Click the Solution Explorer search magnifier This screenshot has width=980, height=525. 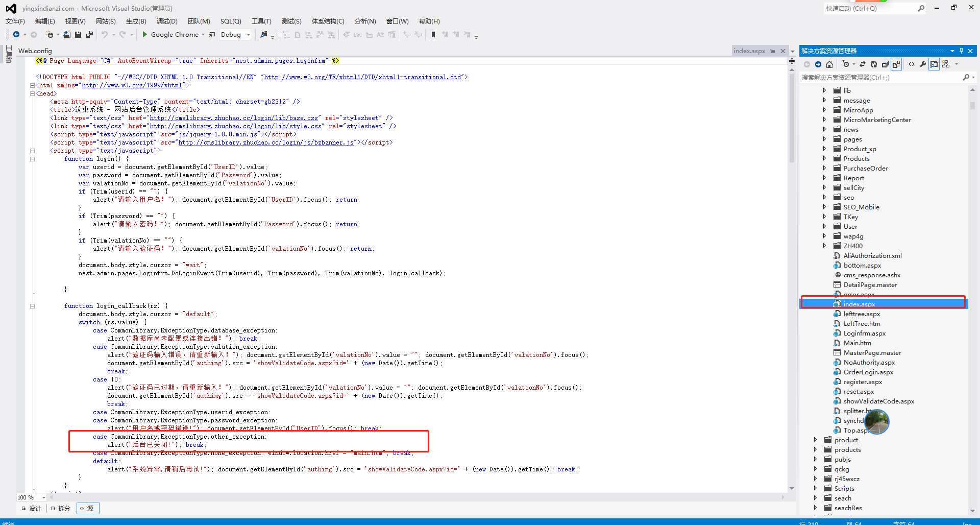coord(966,77)
